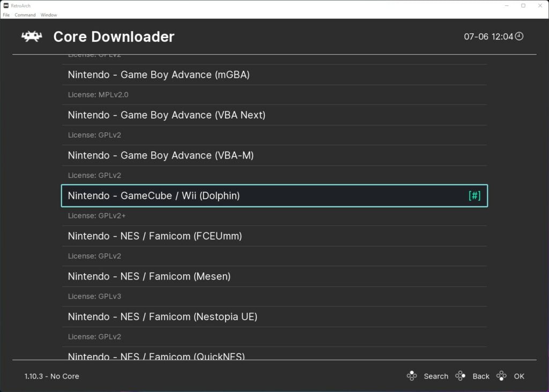
Task: Maximize the RetroArch window
Action: [x=523, y=5]
